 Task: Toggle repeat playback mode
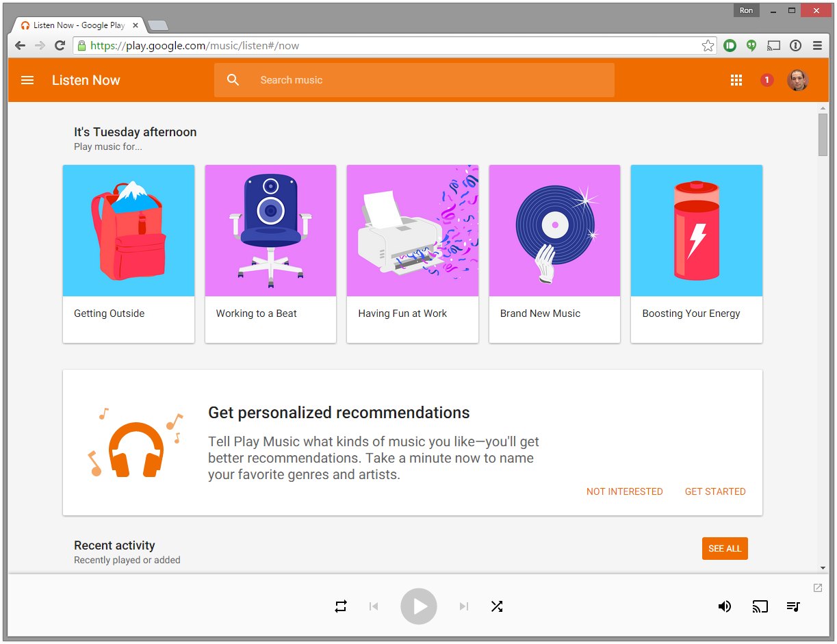point(341,606)
